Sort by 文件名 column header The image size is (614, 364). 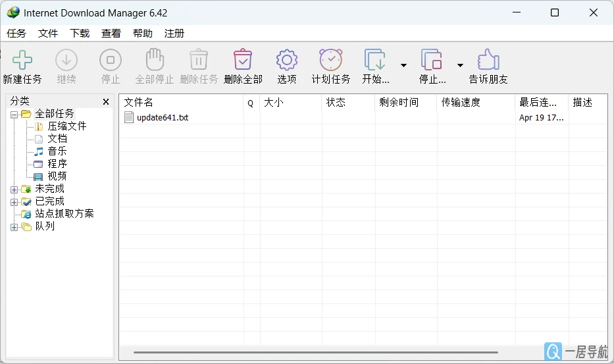pyautogui.click(x=181, y=102)
